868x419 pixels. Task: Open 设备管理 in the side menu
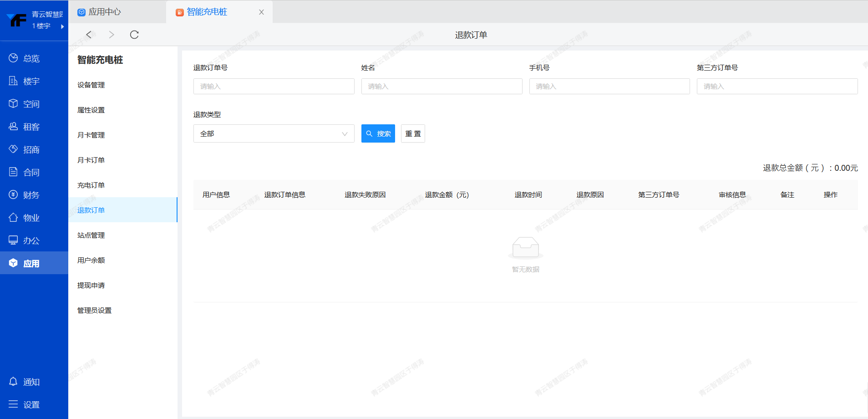(91, 85)
